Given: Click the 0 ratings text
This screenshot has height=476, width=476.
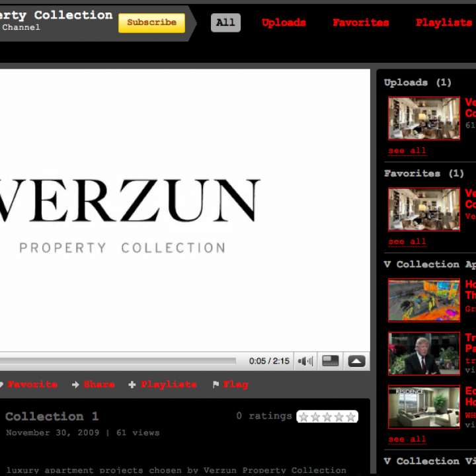Looking at the screenshot, I should (x=264, y=416).
